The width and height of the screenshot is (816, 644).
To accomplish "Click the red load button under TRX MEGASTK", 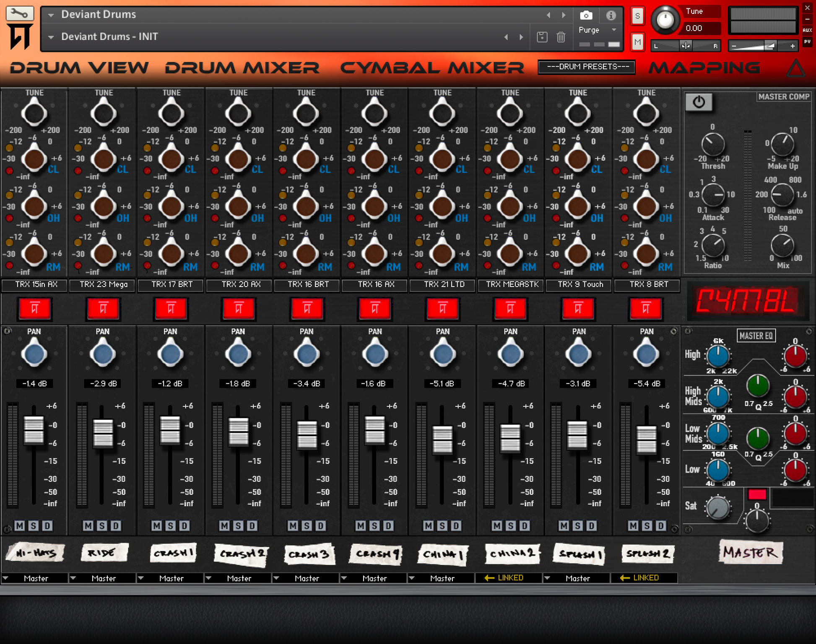I will (x=510, y=309).
